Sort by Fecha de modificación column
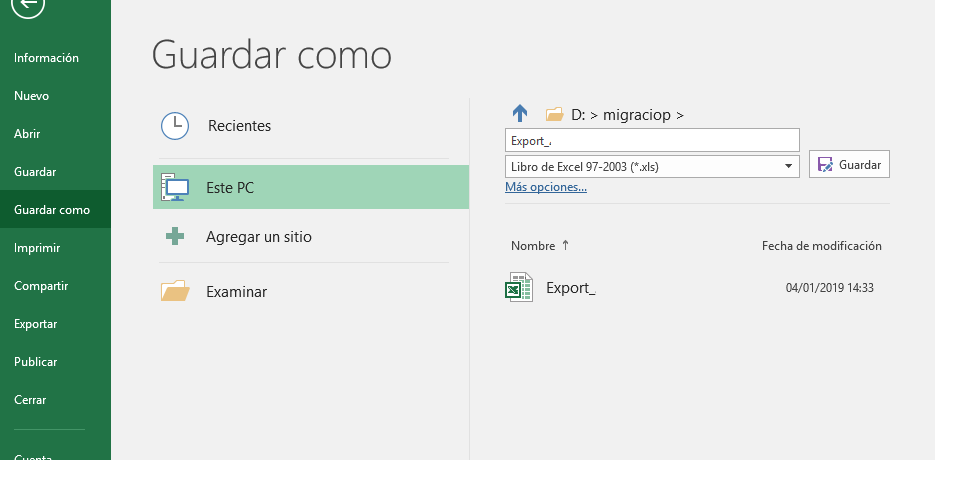The width and height of the screenshot is (961, 489). [821, 246]
